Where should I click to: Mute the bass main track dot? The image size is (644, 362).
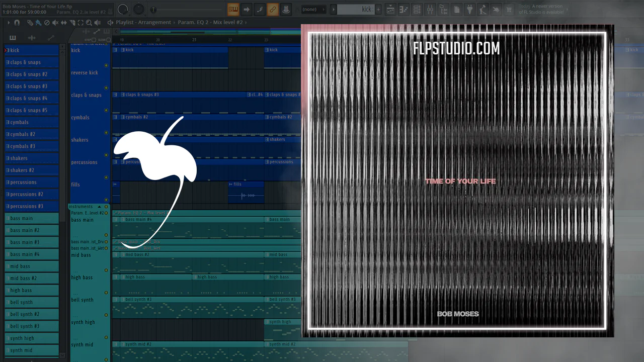[x=106, y=235]
